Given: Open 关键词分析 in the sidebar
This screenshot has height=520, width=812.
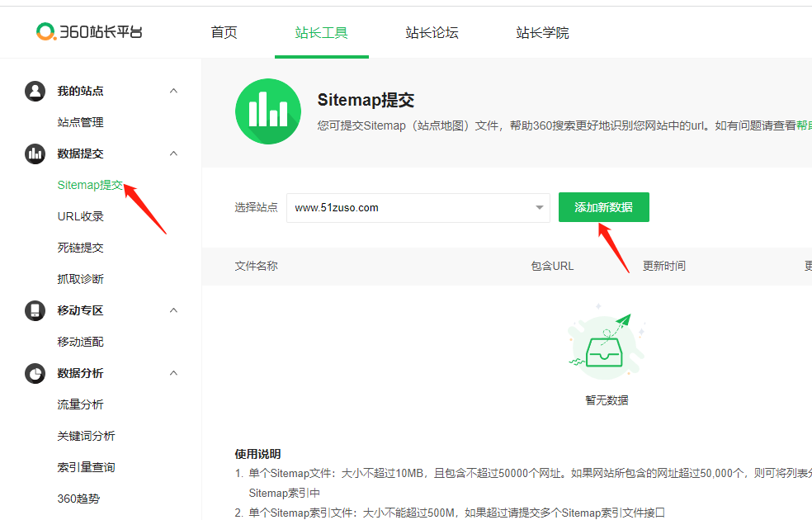Looking at the screenshot, I should 86,436.
